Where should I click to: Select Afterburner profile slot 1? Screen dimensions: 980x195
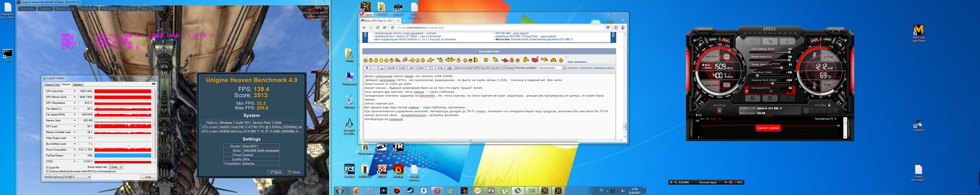[x=806, y=111]
